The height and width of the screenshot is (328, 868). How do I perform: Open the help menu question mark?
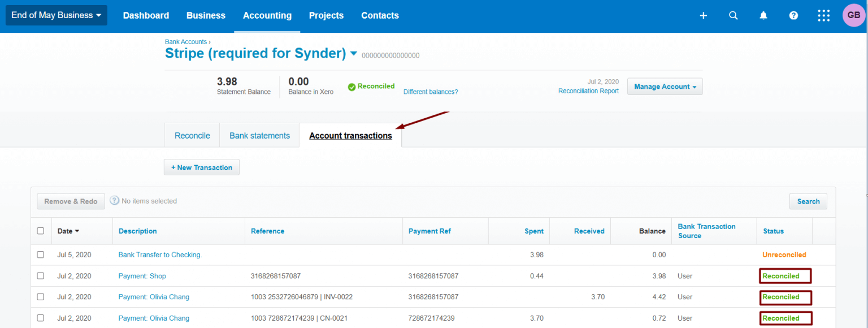(793, 15)
